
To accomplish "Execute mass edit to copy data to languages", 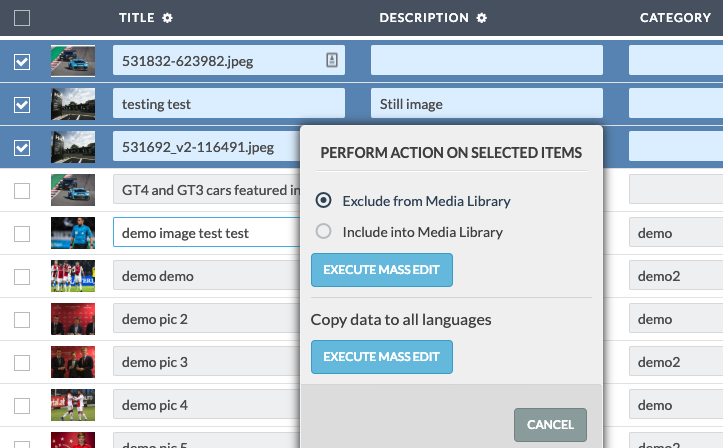I will pos(382,357).
